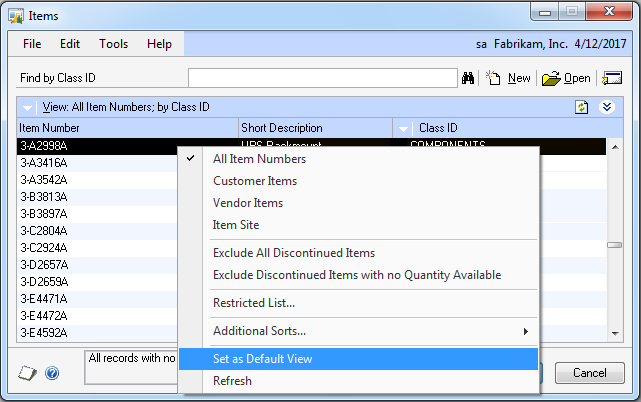Image resolution: width=641 pixels, height=402 pixels.
Task: Click the lookup window icon beside Open
Action: (612, 78)
